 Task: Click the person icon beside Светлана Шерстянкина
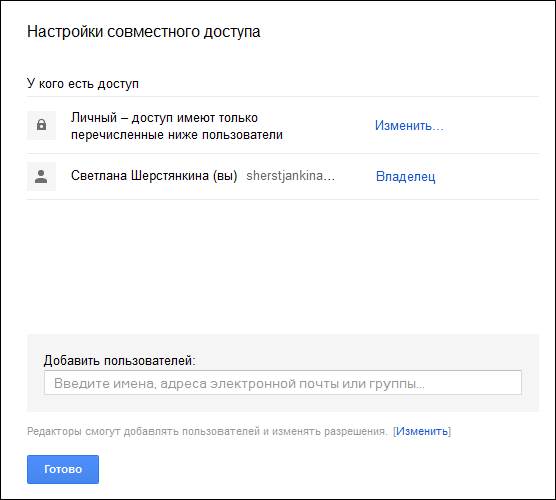coord(41,177)
